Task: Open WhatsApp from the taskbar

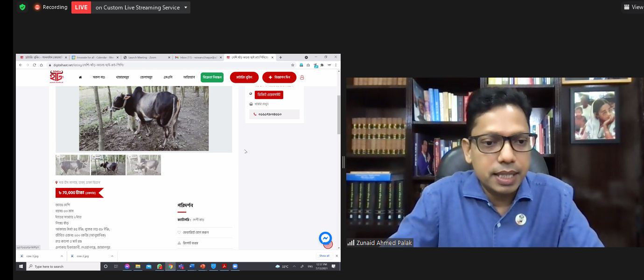Action: pos(160,266)
